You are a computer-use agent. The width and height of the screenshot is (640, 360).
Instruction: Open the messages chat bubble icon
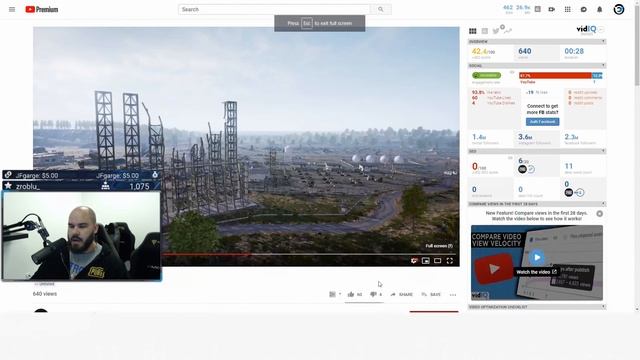583,9
